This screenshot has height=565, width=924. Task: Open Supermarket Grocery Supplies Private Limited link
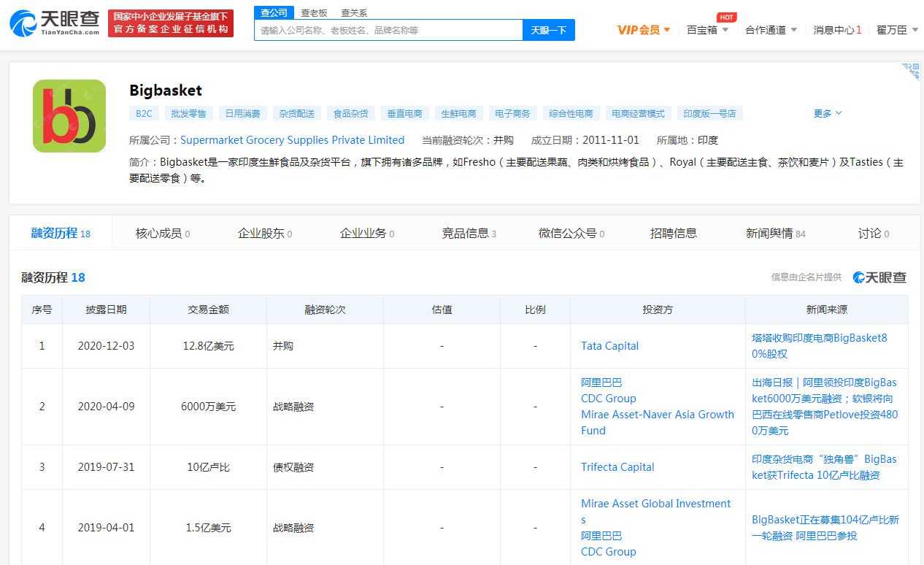[292, 140]
